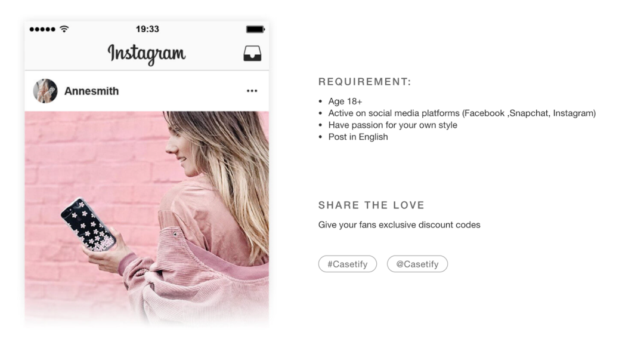This screenshot has width=644, height=354.
Task: Tap the battery indicator icon
Action: coord(255,29)
